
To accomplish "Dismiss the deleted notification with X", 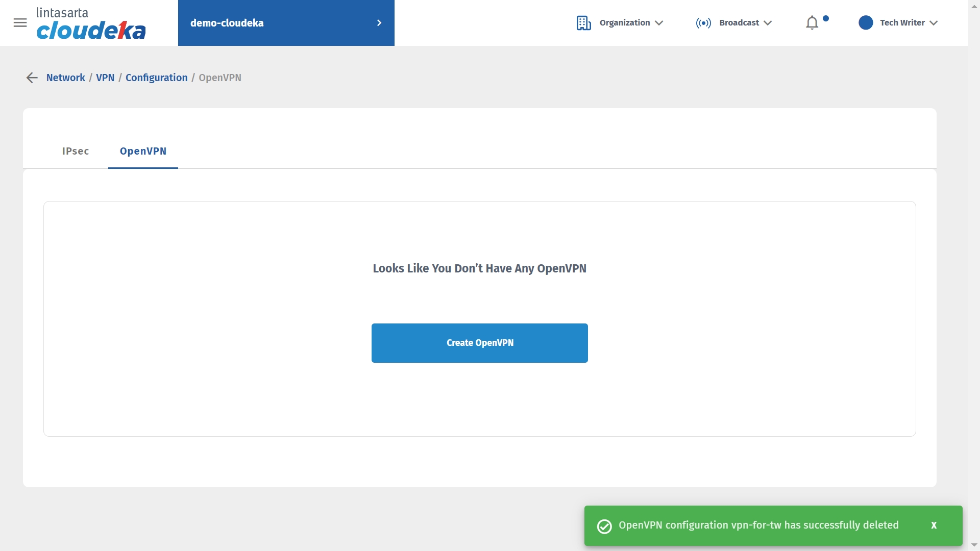I will 934,525.
